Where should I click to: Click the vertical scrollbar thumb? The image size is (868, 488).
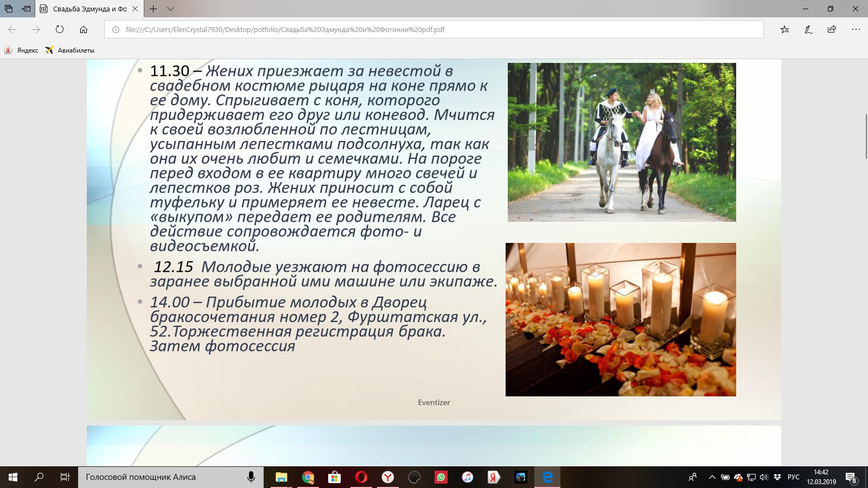point(866,136)
